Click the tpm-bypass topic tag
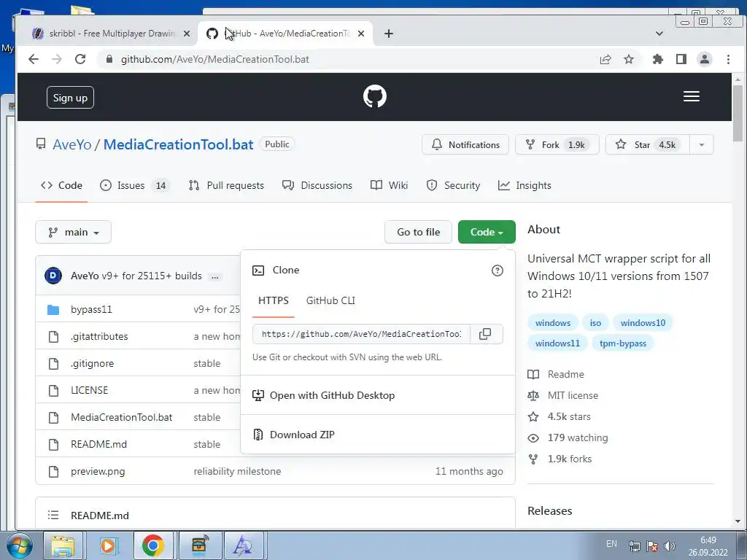The width and height of the screenshot is (747, 560). pyautogui.click(x=623, y=343)
